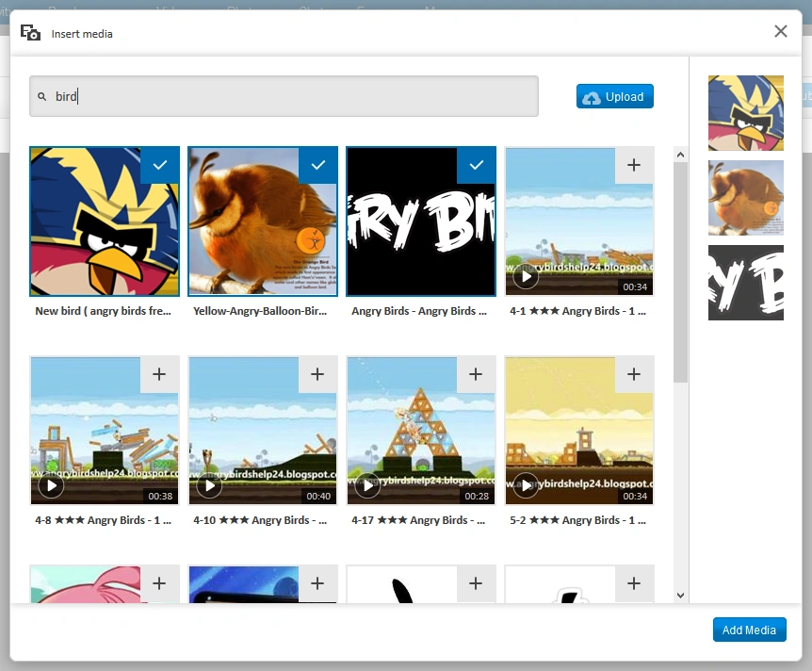
Task: Select the Angry Birds logo in selection sidebar
Action: [x=745, y=283]
